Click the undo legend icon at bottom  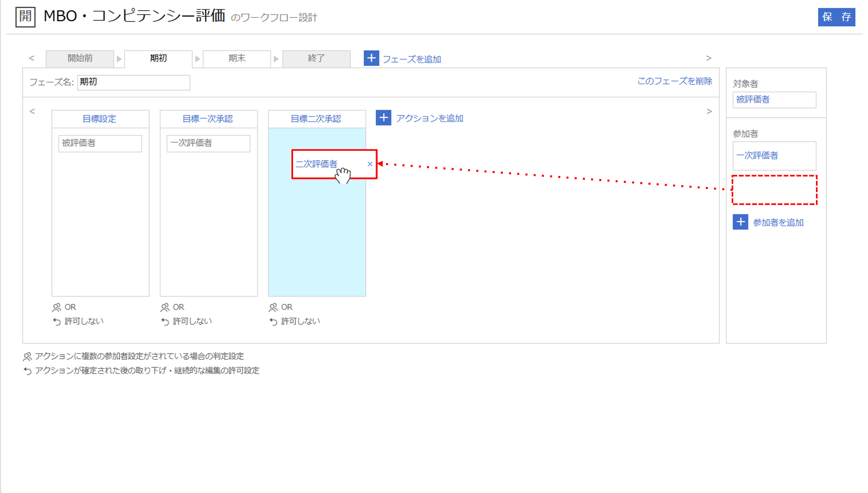[28, 371]
